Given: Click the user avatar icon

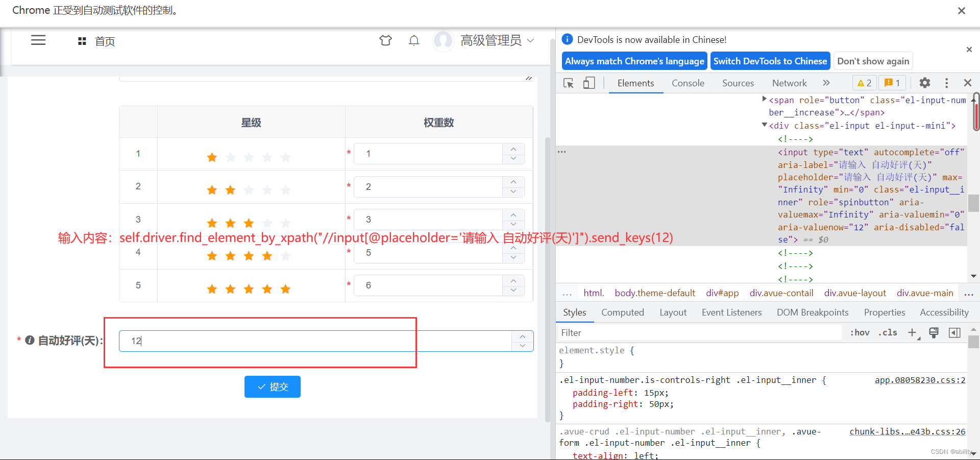Looking at the screenshot, I should (443, 40).
